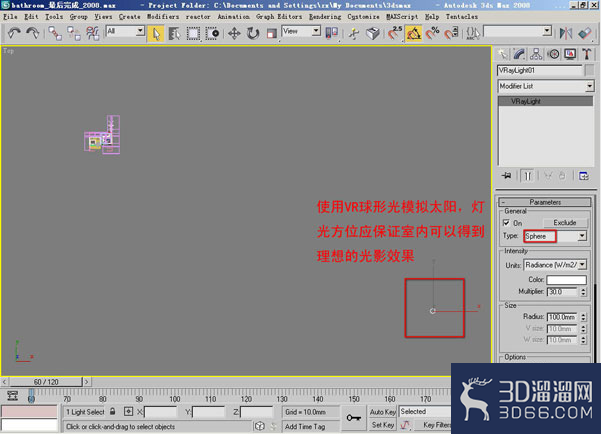Select the Select and Link tool
Screen dimensions: 601x434
[x=55, y=33]
